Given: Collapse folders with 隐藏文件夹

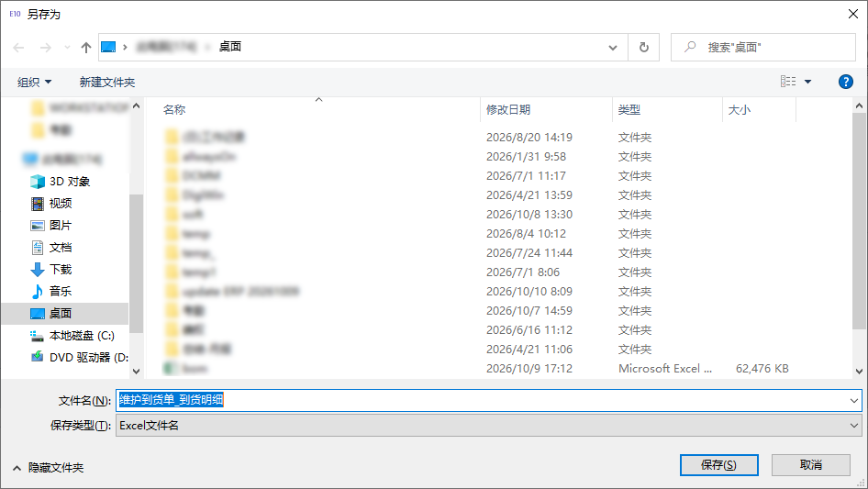Looking at the screenshot, I should (x=48, y=468).
